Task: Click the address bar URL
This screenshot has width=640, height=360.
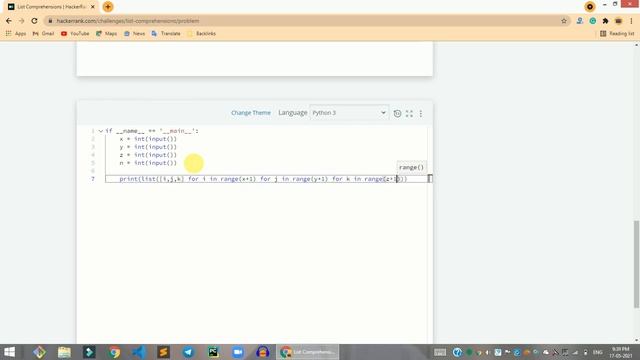Action: click(128, 21)
